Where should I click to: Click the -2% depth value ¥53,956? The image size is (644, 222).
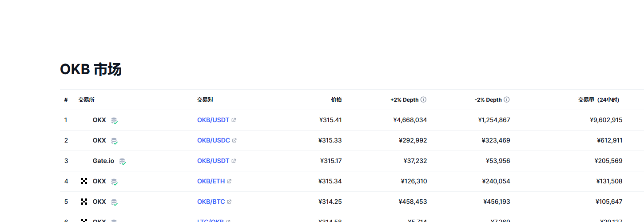pyautogui.click(x=498, y=161)
